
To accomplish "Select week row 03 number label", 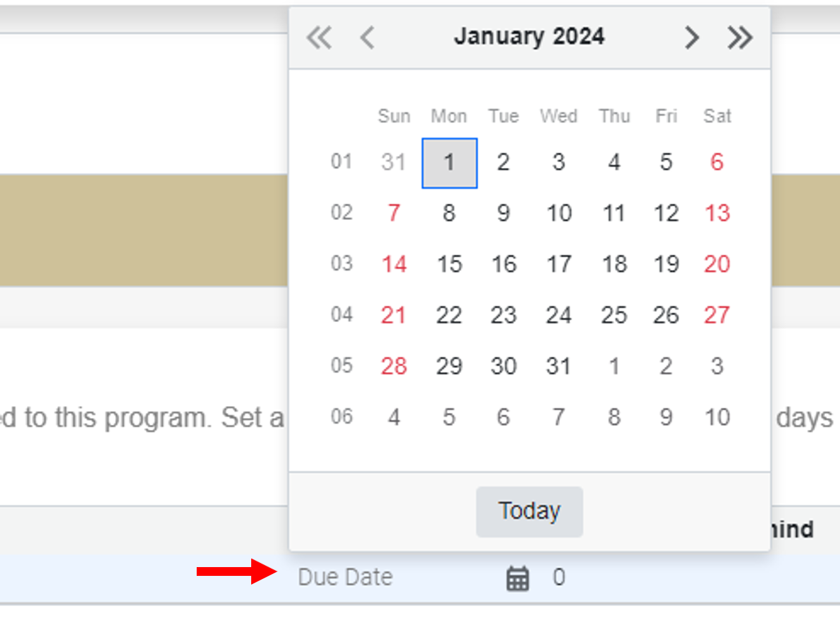I will (341, 264).
